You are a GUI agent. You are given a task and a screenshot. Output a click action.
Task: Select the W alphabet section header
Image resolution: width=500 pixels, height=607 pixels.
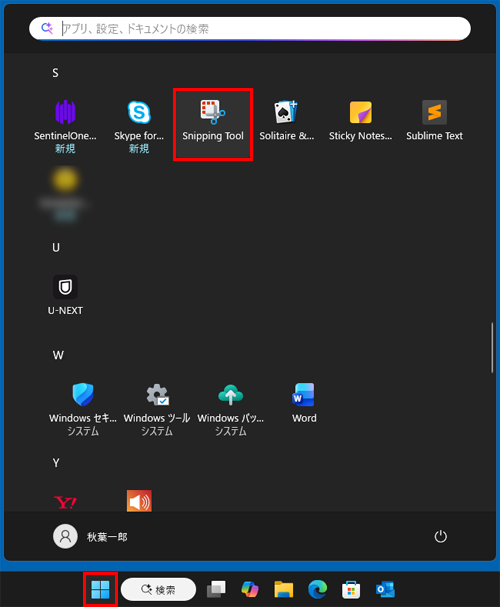click(x=58, y=355)
